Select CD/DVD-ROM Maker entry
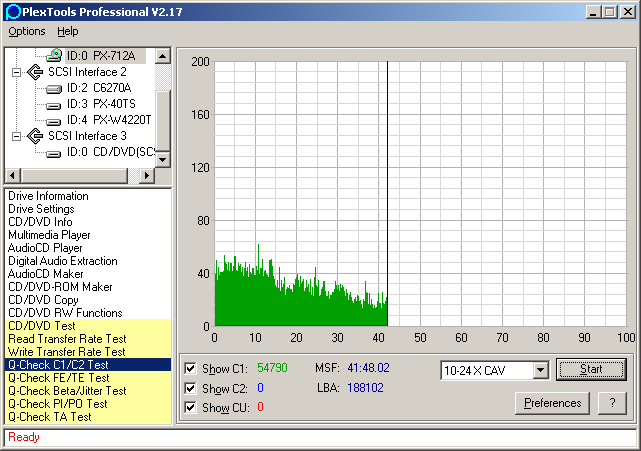641x451 pixels. click(x=88, y=287)
